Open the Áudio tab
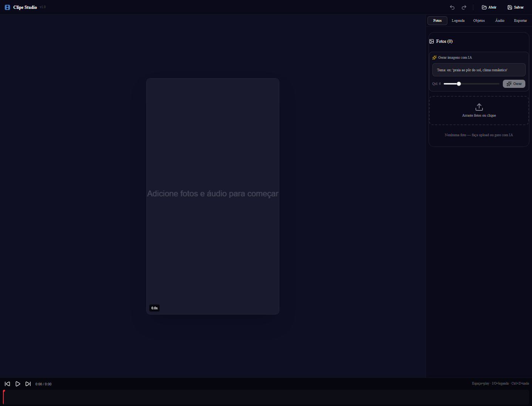Image resolution: width=532 pixels, height=406 pixels. [500, 21]
